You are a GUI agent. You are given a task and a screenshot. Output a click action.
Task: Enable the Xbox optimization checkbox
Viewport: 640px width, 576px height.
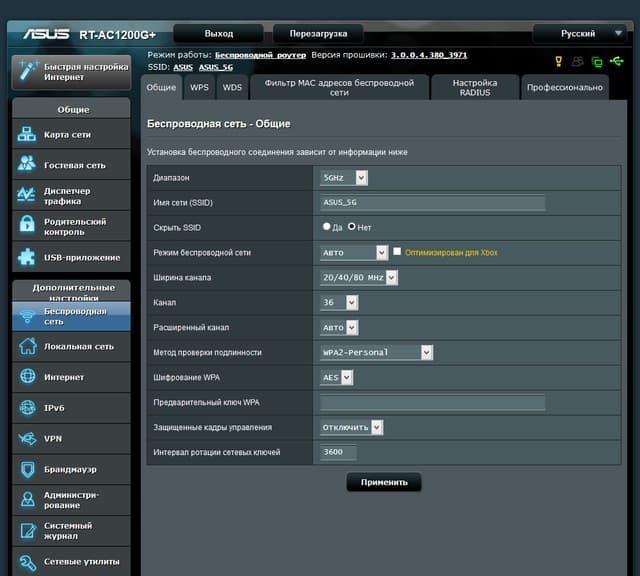397,252
